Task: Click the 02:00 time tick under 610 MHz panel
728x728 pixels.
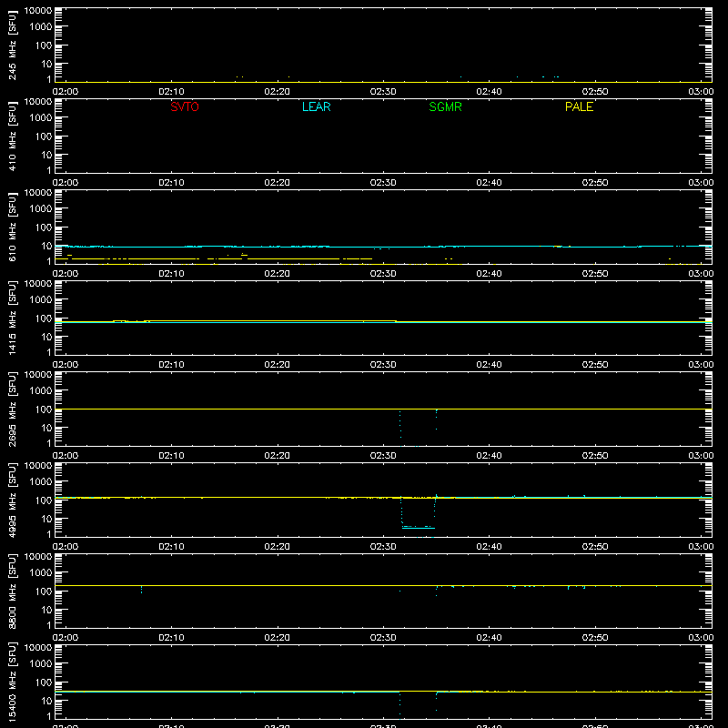Action: pyautogui.click(x=66, y=274)
